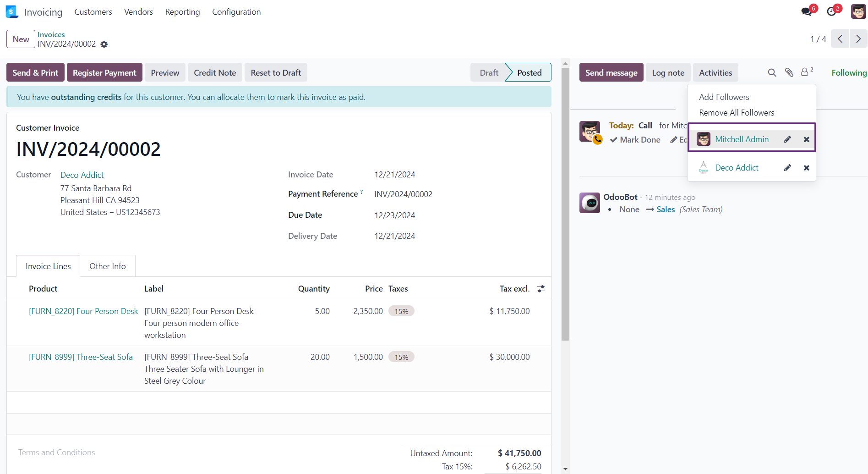This screenshot has height=474, width=868.
Task: Open the Activities button in chatter
Action: pos(715,72)
